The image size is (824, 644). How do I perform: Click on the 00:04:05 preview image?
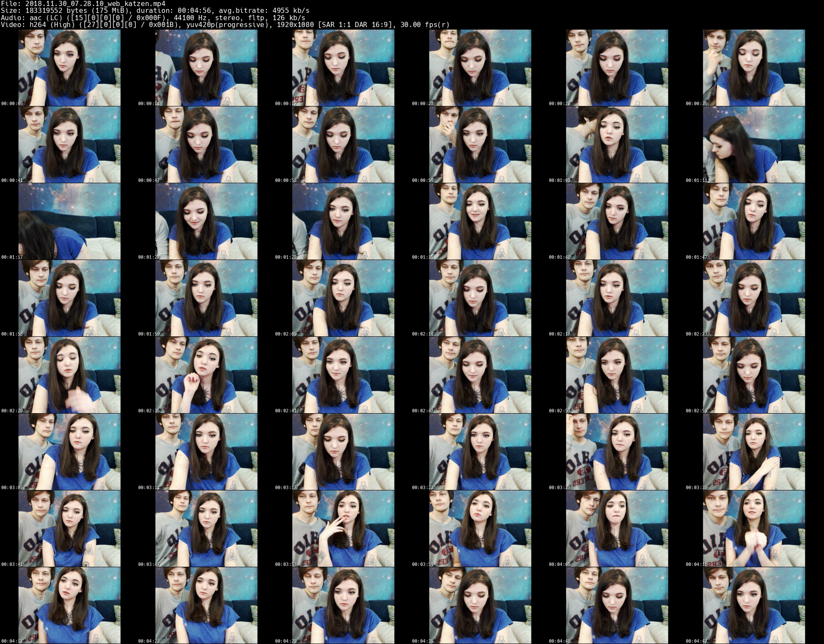click(617, 529)
